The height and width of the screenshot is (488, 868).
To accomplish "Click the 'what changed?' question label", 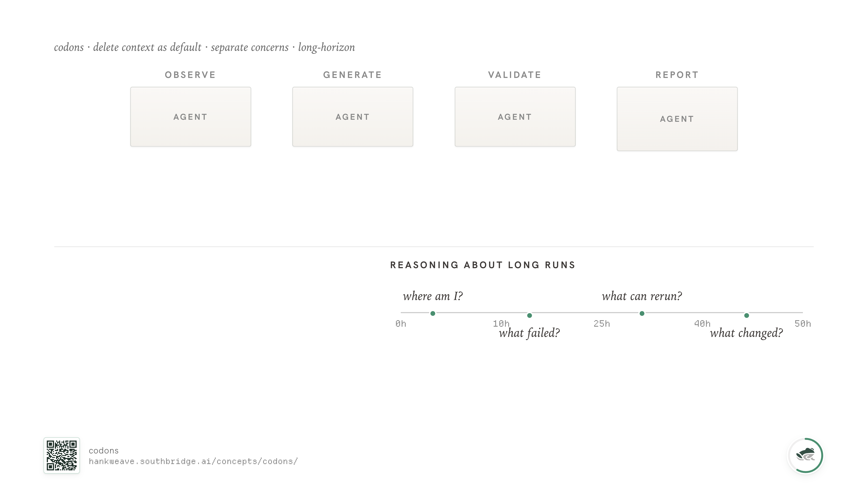I will [746, 333].
